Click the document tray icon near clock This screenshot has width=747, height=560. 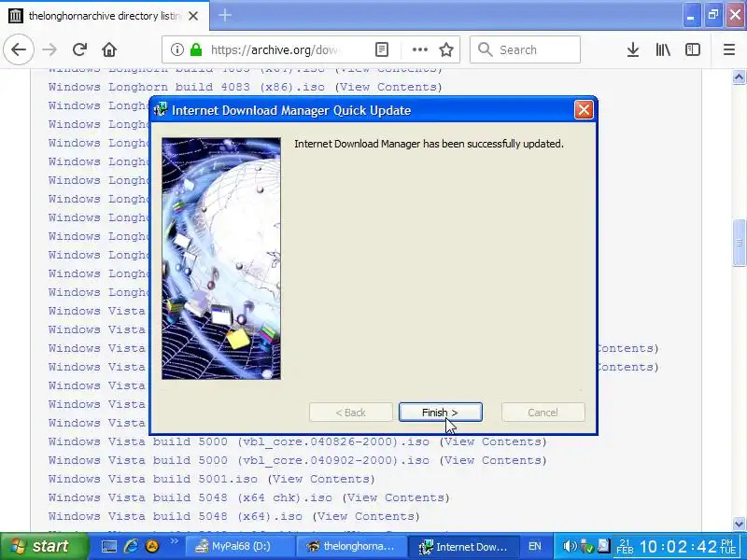[603, 545]
